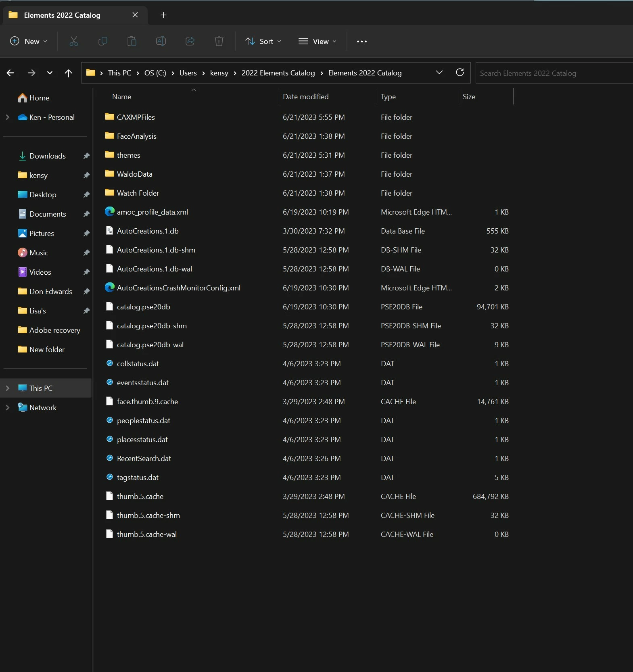633x672 pixels.
Task: Click the Copy icon in toolbar
Action: pyautogui.click(x=103, y=41)
